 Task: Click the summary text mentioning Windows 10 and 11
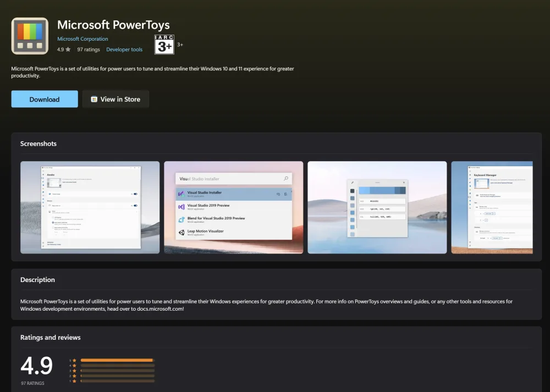[152, 72]
